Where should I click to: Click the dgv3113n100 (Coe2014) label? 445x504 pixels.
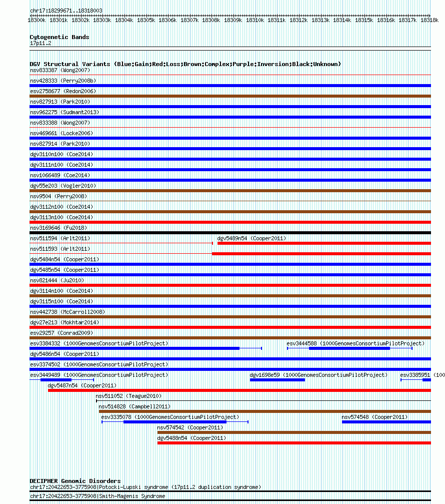pos(61,217)
